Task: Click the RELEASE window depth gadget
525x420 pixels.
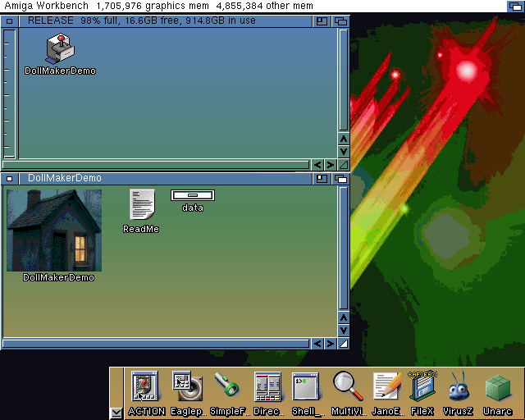Action: (341, 21)
